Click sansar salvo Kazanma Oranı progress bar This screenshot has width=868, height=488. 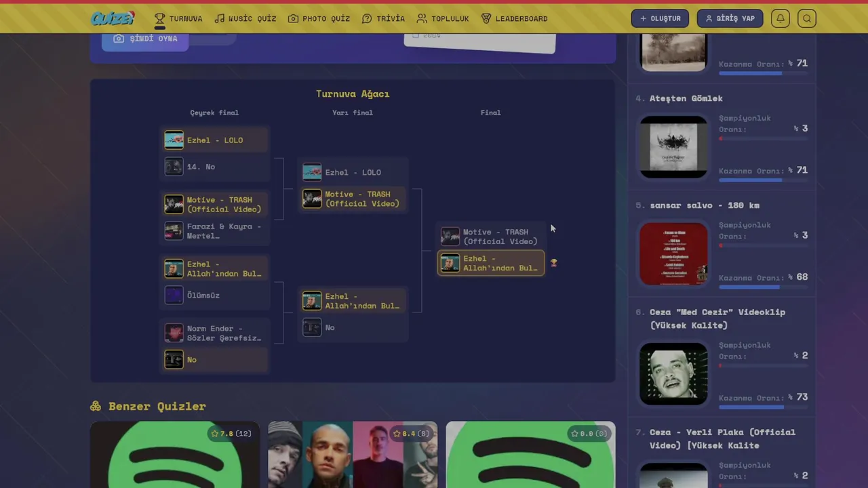tap(764, 287)
